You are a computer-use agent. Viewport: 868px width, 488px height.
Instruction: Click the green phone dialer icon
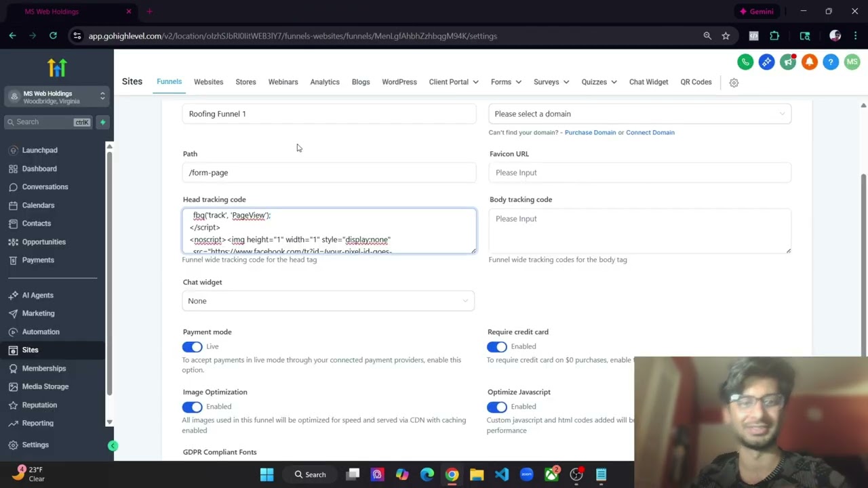pyautogui.click(x=745, y=62)
